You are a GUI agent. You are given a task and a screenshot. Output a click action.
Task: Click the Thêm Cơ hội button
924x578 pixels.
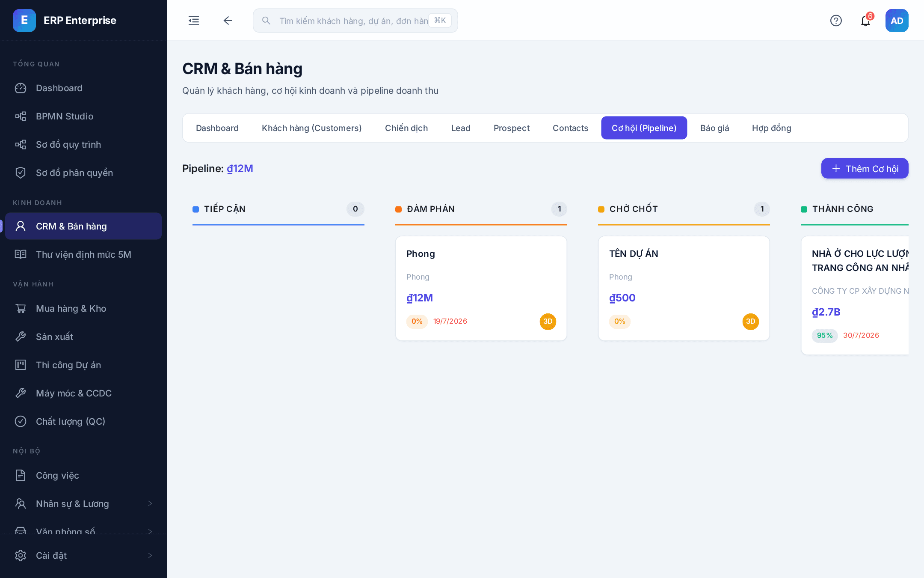(865, 169)
